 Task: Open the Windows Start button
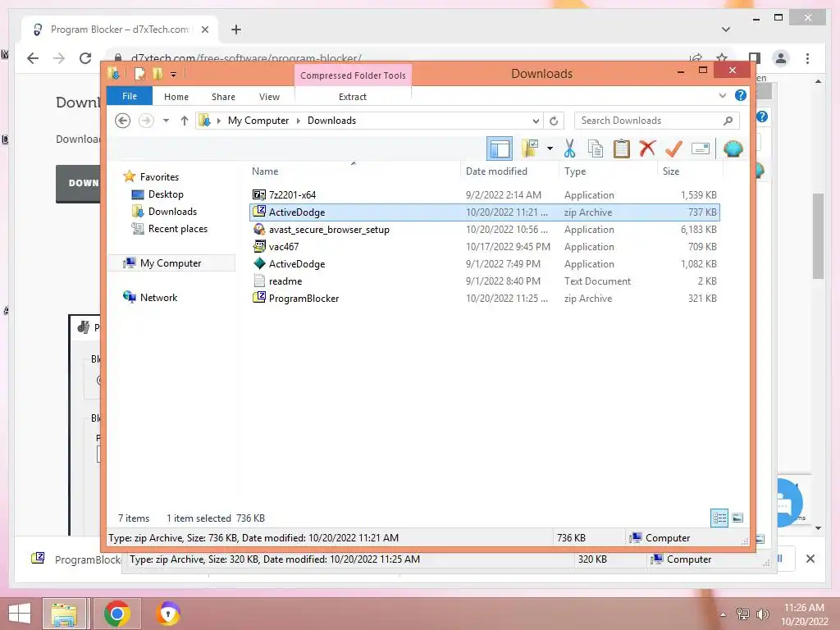(x=20, y=614)
